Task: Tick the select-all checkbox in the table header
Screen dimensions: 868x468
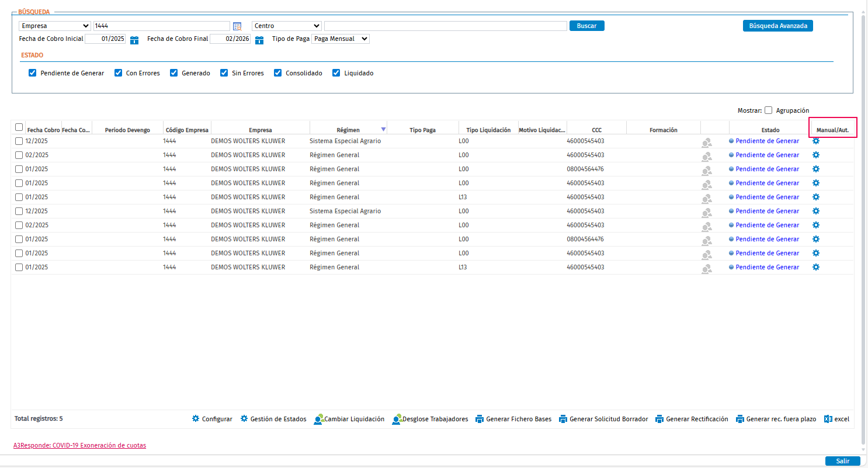Action: (x=19, y=127)
